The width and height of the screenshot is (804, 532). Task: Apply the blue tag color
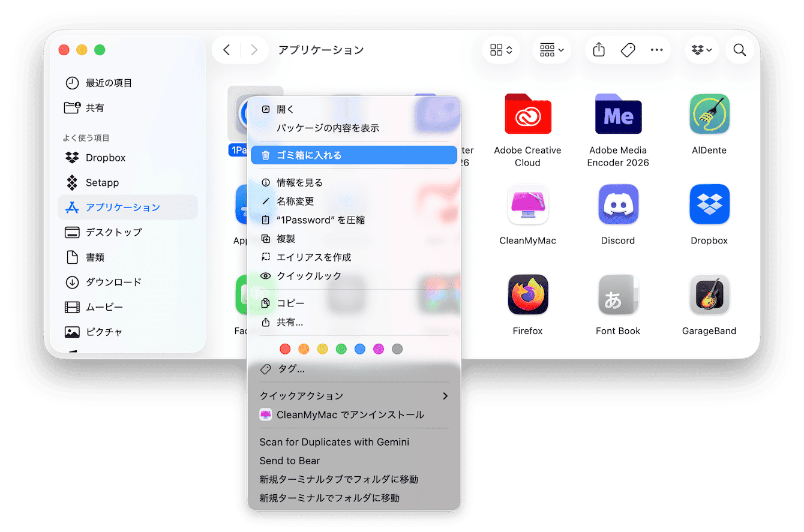tap(359, 348)
